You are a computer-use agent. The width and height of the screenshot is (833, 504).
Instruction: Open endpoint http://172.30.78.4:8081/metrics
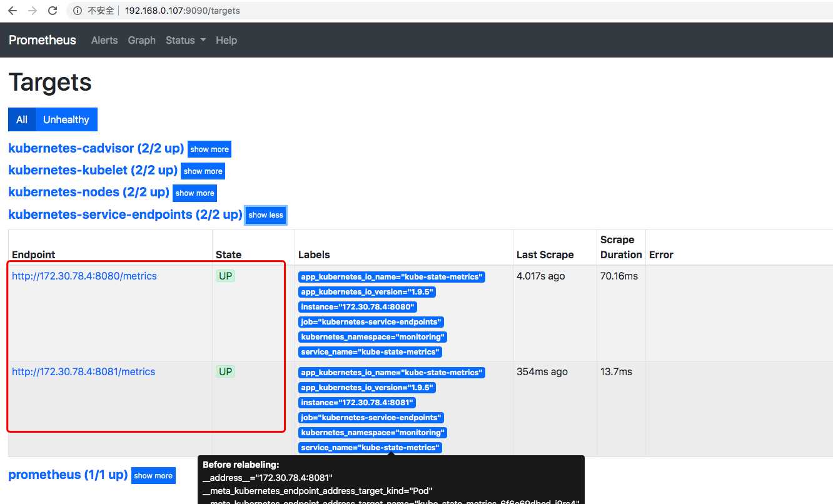tap(84, 371)
